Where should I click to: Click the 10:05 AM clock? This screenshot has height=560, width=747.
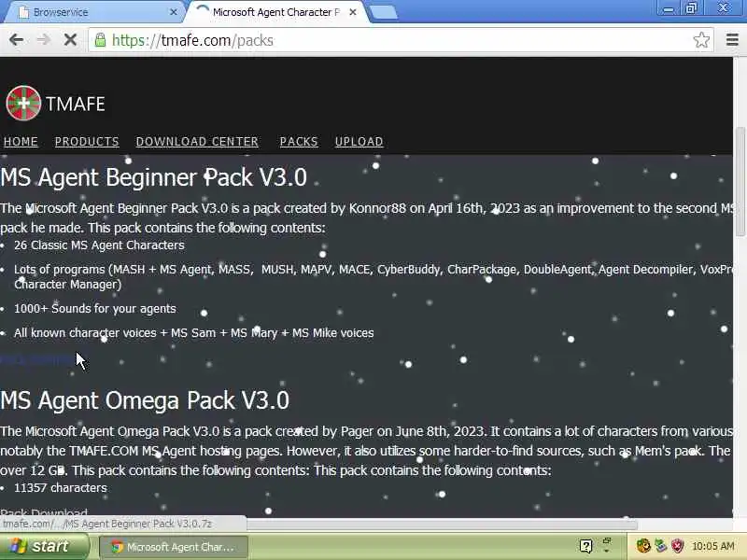point(713,546)
